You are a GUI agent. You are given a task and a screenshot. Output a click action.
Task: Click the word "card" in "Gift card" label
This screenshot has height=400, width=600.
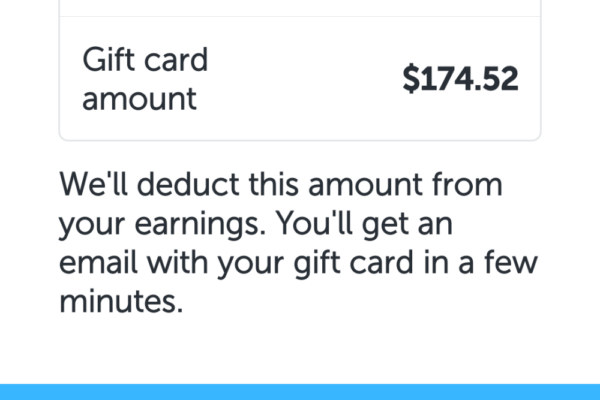click(174, 59)
